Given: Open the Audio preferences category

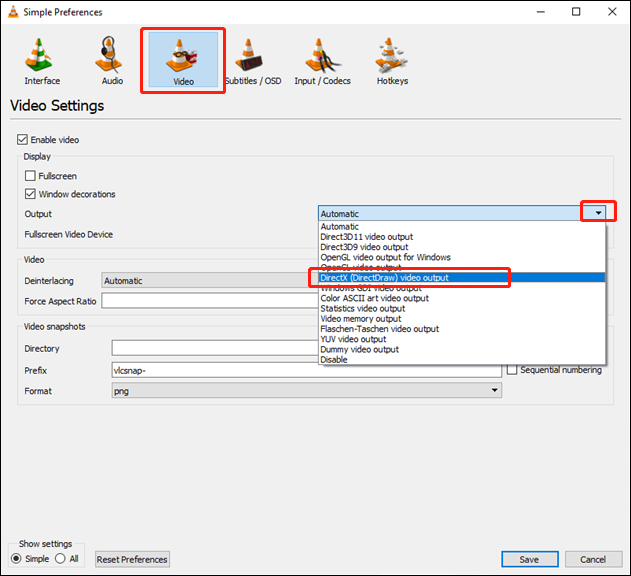Looking at the screenshot, I should tap(112, 62).
